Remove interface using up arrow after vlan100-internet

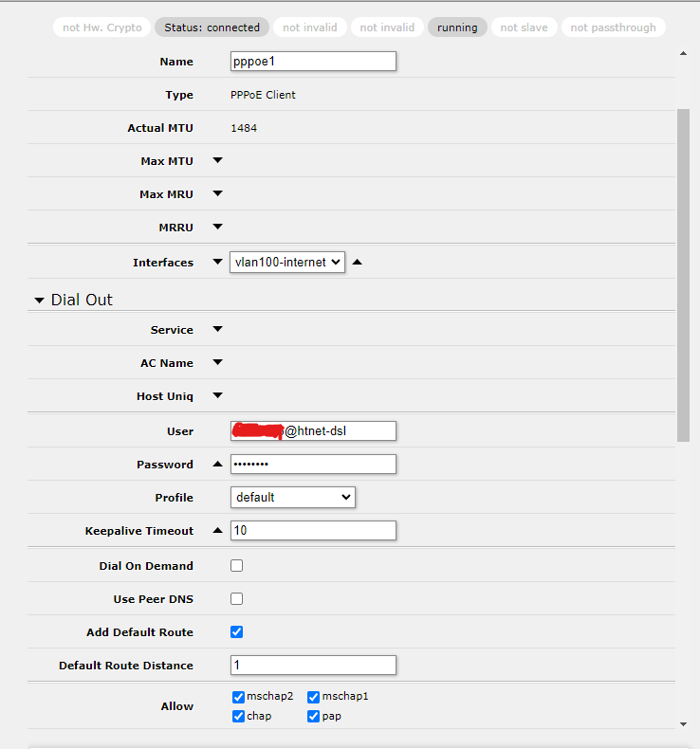[358, 263]
